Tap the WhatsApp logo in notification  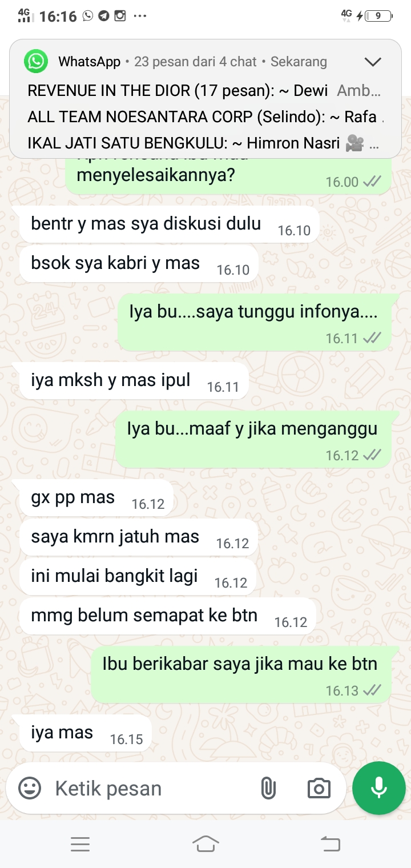pos(36,61)
